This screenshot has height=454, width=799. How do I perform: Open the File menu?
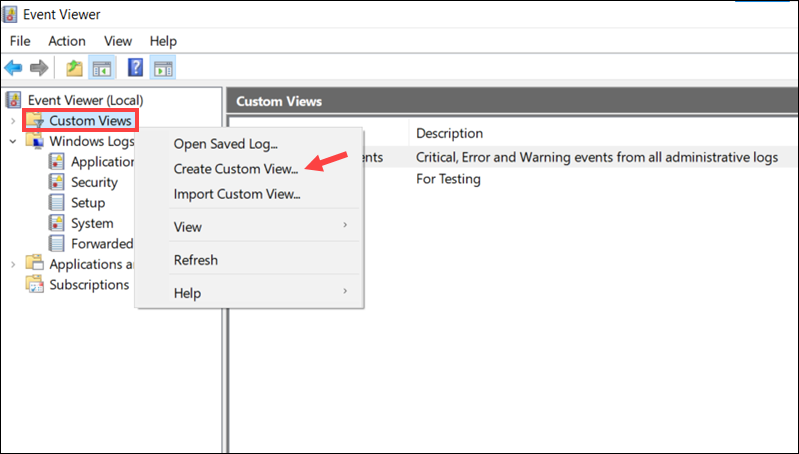coord(20,41)
